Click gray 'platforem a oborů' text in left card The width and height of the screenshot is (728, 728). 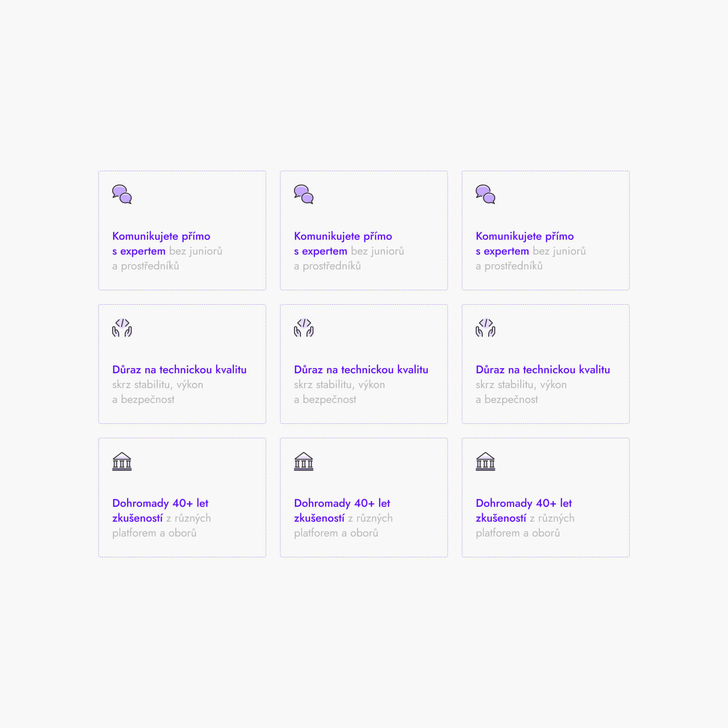coord(154,533)
